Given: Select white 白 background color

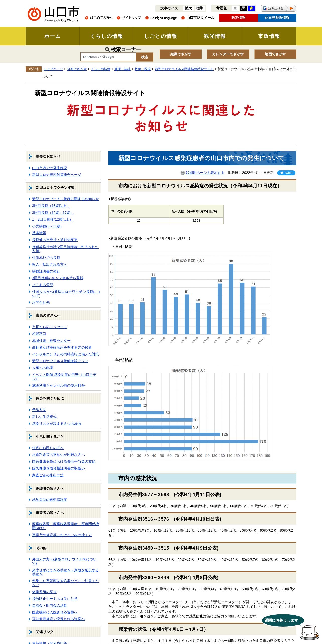Looking at the screenshot, I should [x=235, y=8].
